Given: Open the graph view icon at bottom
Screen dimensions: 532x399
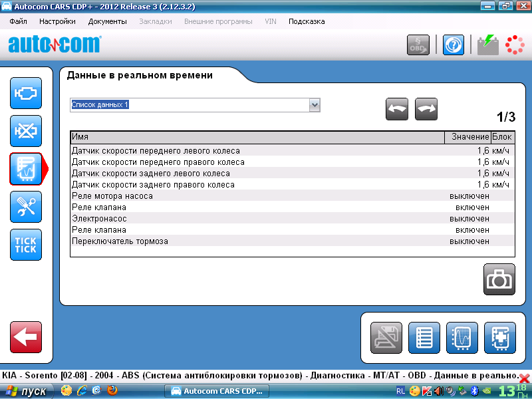Looking at the screenshot, I should [462, 337].
